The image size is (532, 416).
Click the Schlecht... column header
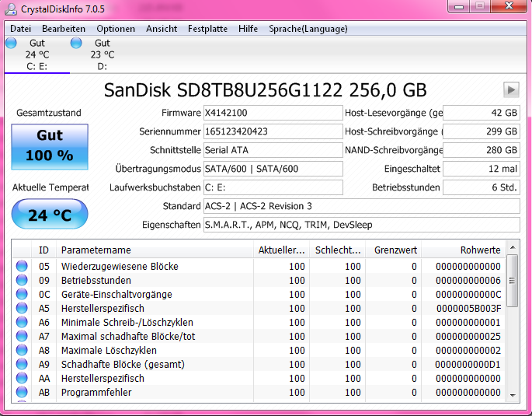(337, 250)
